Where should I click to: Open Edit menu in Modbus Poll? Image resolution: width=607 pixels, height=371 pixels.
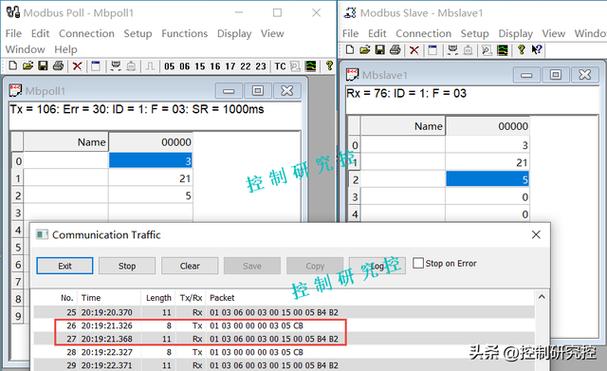coord(40,34)
